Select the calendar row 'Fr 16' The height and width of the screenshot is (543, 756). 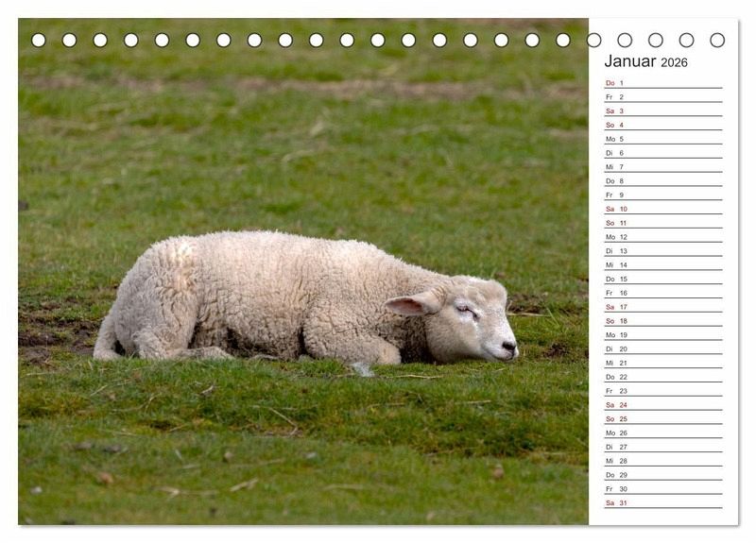coord(663,293)
